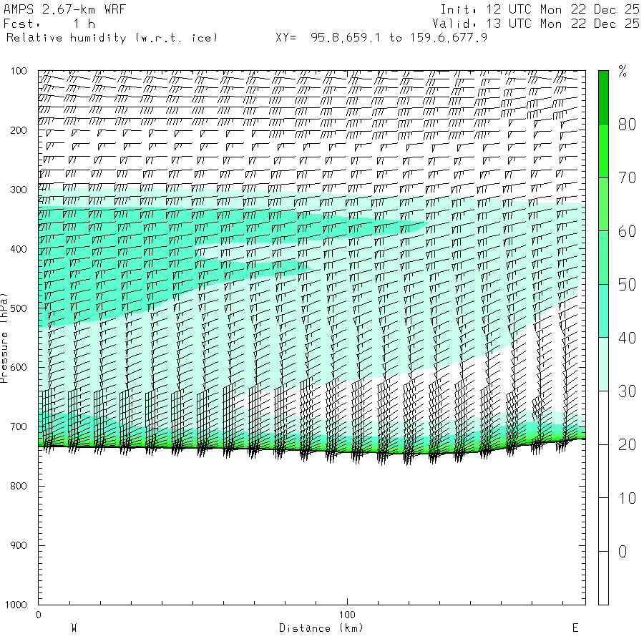
Task: Click the light green 60-70% colorbar swatch
Action: pyautogui.click(x=603, y=204)
